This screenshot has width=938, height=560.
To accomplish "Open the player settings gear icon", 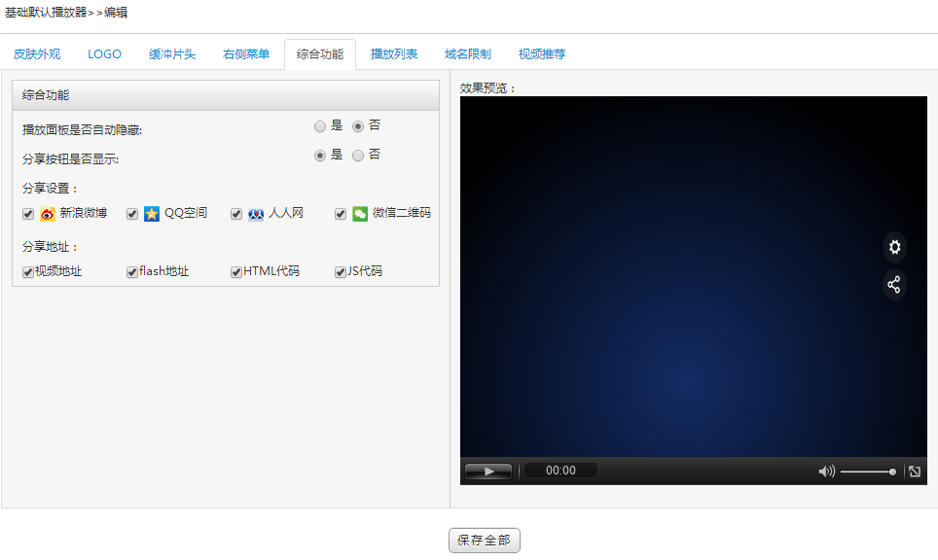I will tap(894, 247).
